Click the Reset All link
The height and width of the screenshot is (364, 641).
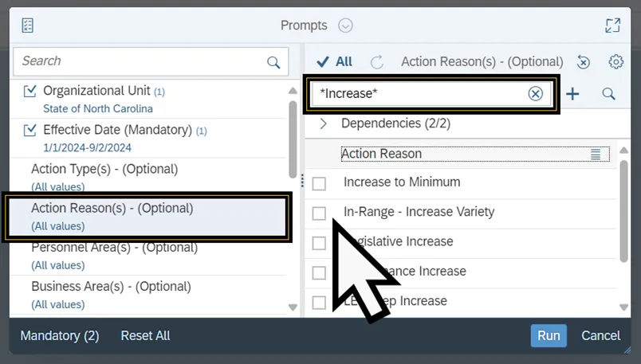point(145,335)
